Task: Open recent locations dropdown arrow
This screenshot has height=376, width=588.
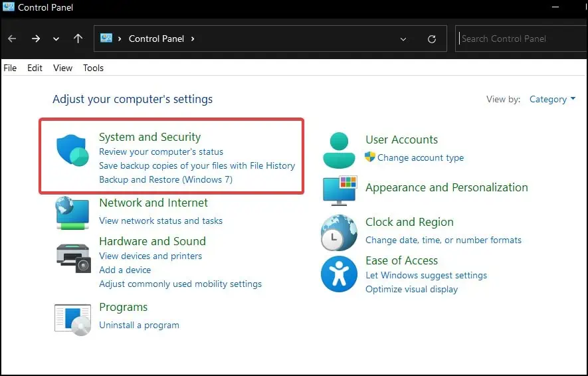Action: pos(56,39)
